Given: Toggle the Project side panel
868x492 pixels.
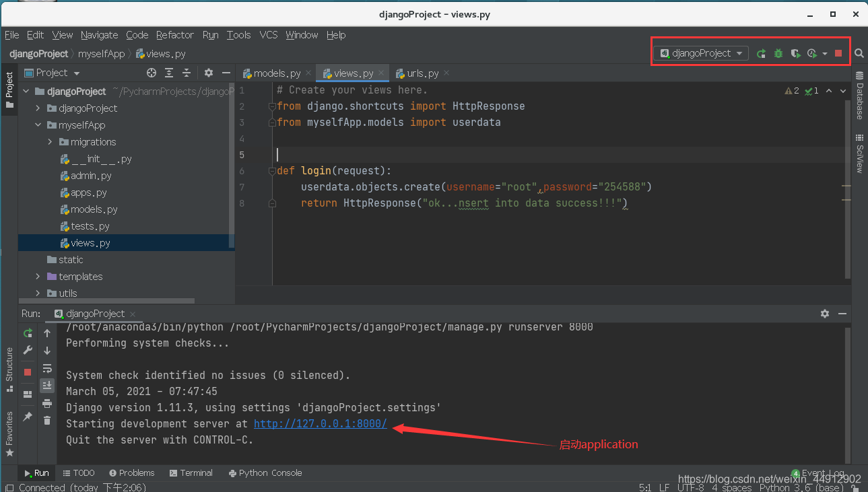Looking at the screenshot, I should 9,90.
